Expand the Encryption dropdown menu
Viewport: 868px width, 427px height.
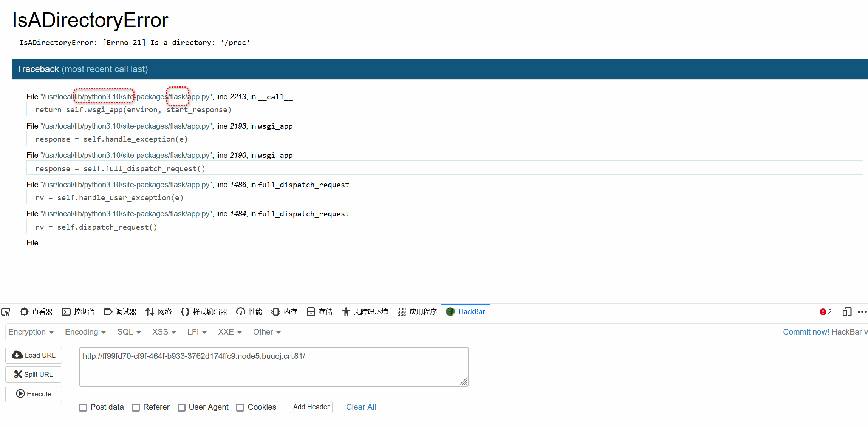tap(31, 332)
